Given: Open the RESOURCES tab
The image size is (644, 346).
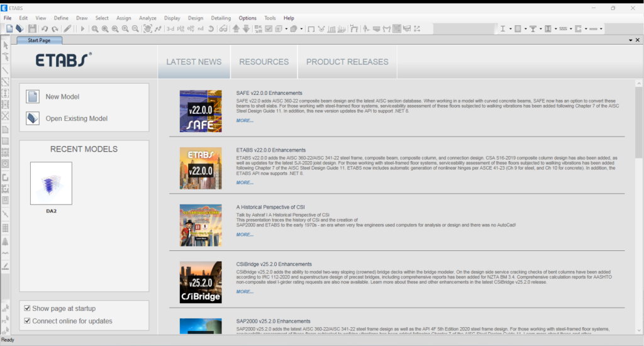Looking at the screenshot, I should [264, 62].
